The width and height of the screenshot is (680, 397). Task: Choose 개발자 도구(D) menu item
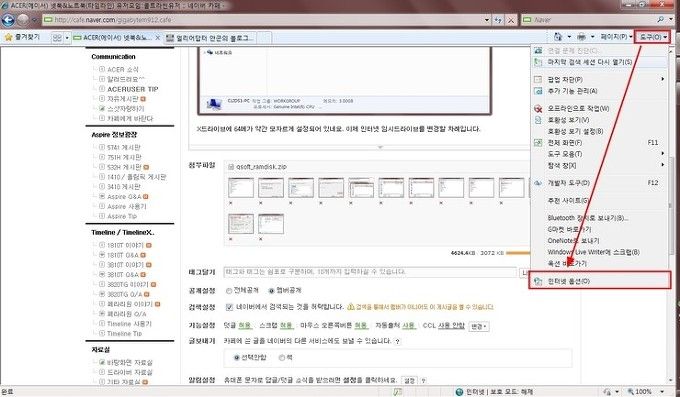(x=599, y=183)
